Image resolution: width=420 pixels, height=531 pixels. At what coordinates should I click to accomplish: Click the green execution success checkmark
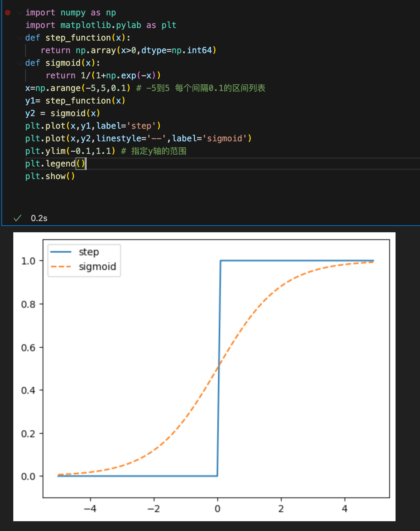click(x=17, y=218)
